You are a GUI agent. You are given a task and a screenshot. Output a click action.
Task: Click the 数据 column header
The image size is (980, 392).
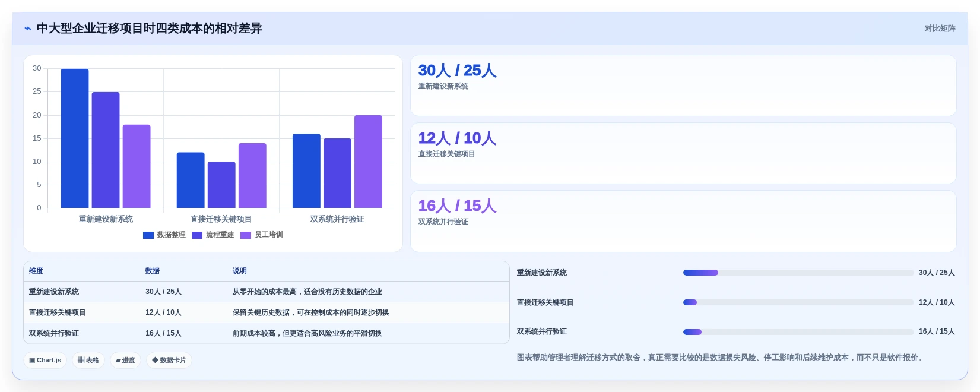(153, 271)
